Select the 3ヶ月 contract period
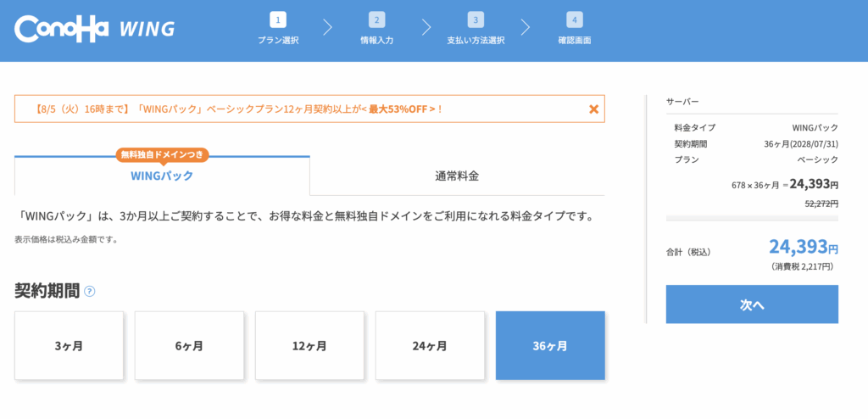 [x=69, y=346]
